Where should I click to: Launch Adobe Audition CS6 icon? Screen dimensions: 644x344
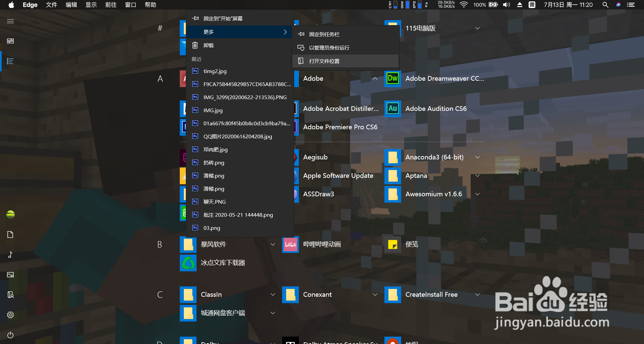point(393,109)
